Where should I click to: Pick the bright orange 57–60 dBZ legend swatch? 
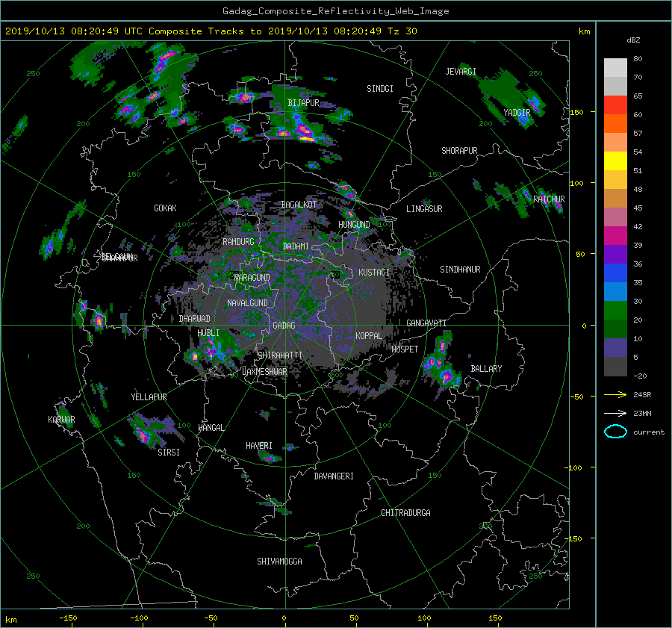click(x=615, y=124)
